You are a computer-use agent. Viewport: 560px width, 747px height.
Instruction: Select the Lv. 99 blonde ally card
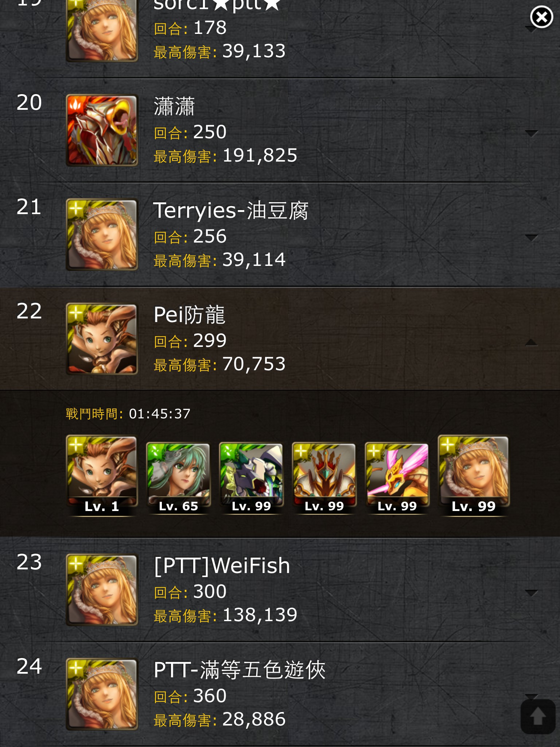tap(474, 476)
